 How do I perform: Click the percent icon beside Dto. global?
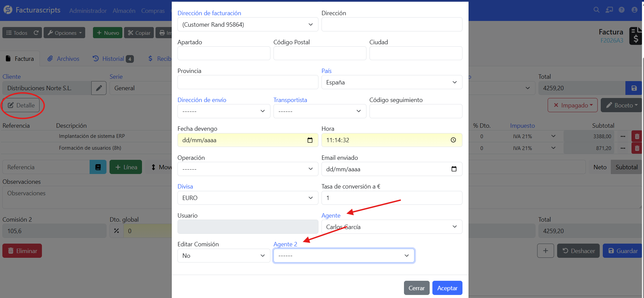116,231
